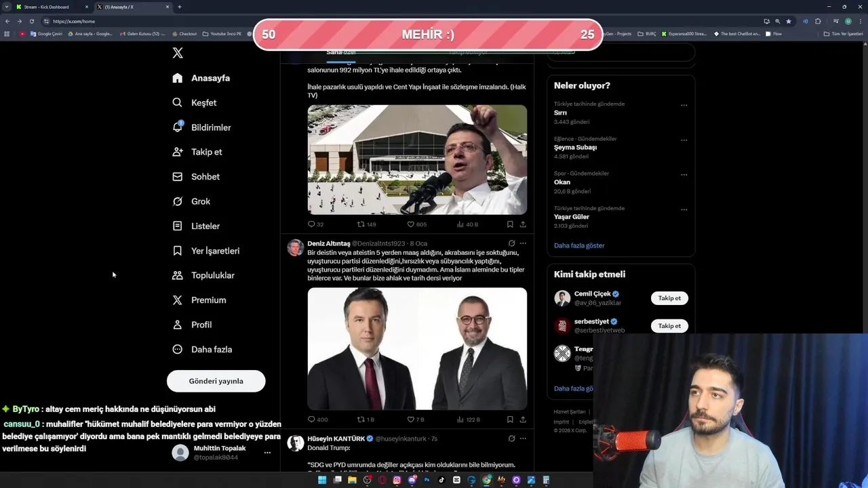Open Windows Start button

coord(322,480)
